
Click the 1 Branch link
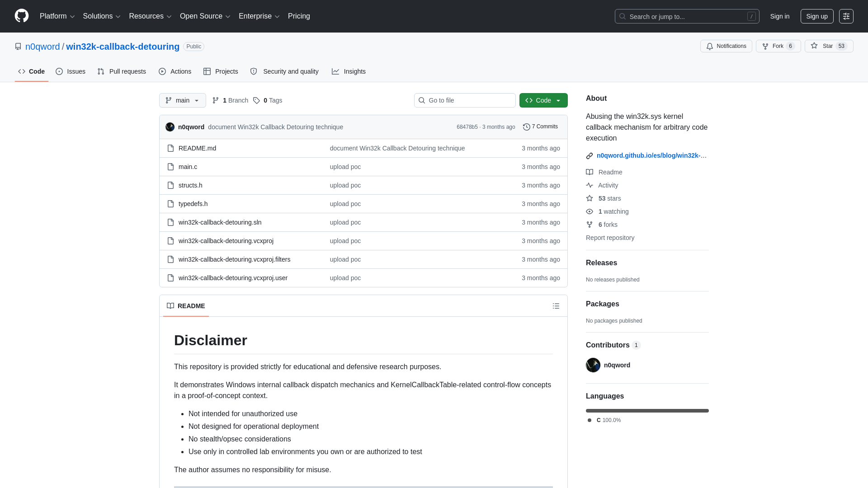[x=230, y=100]
